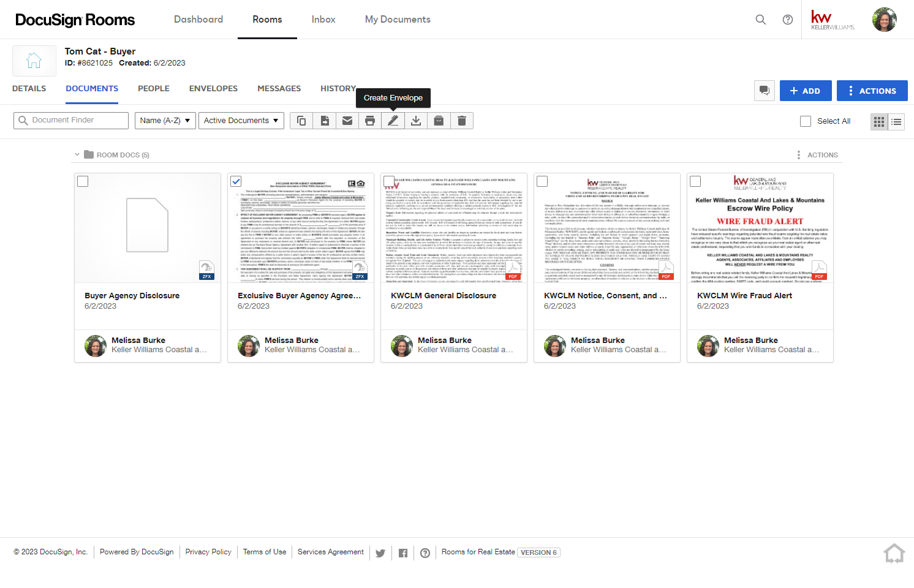The height and width of the screenshot is (588, 914).
Task: Open the room comments chat icon
Action: click(x=765, y=91)
